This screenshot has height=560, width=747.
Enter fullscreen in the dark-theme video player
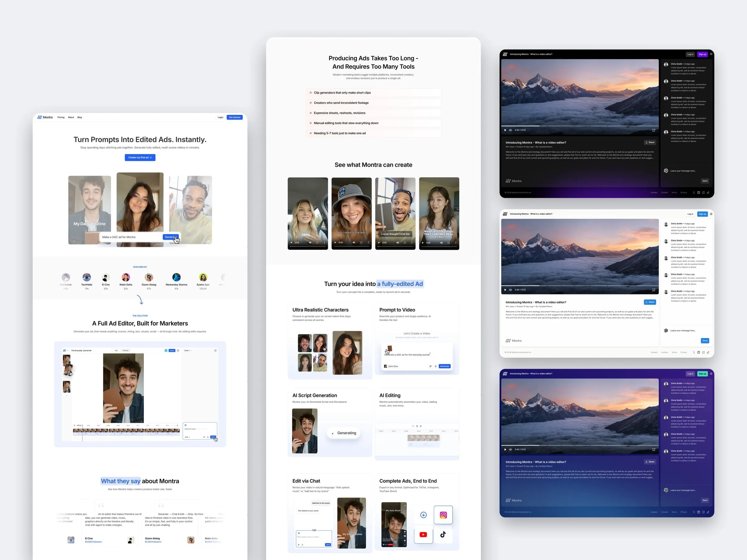click(x=653, y=130)
